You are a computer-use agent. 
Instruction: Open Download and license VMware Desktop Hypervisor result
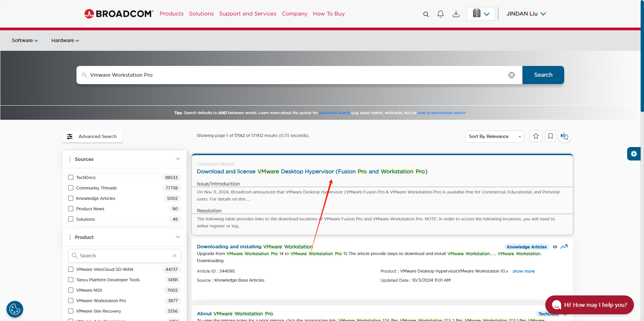pos(312,172)
